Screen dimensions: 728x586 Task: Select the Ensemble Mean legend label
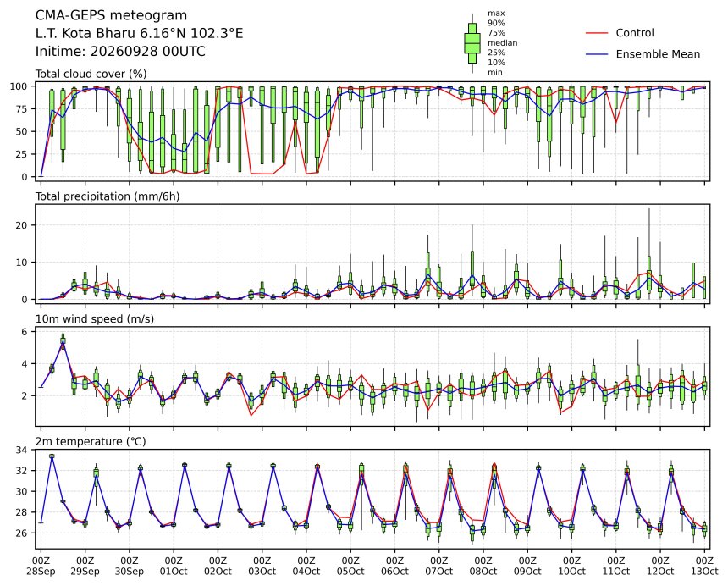tap(658, 54)
